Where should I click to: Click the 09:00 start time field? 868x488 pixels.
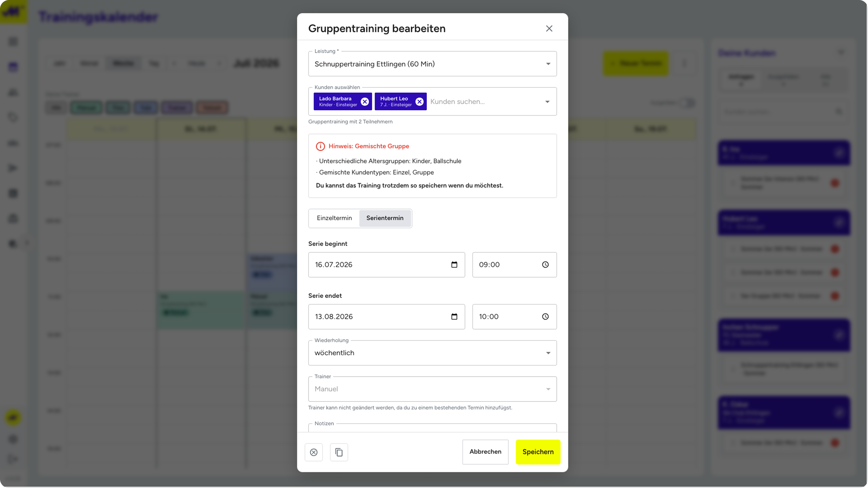tap(514, 265)
